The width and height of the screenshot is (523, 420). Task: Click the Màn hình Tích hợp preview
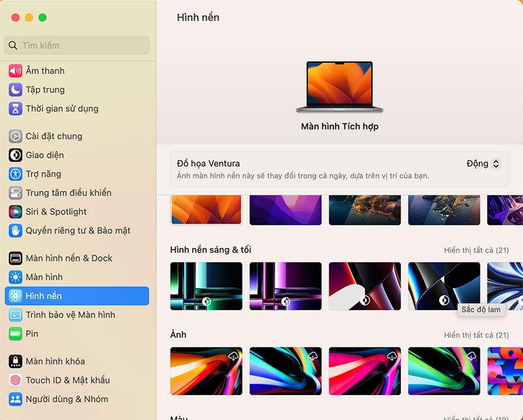(x=339, y=88)
